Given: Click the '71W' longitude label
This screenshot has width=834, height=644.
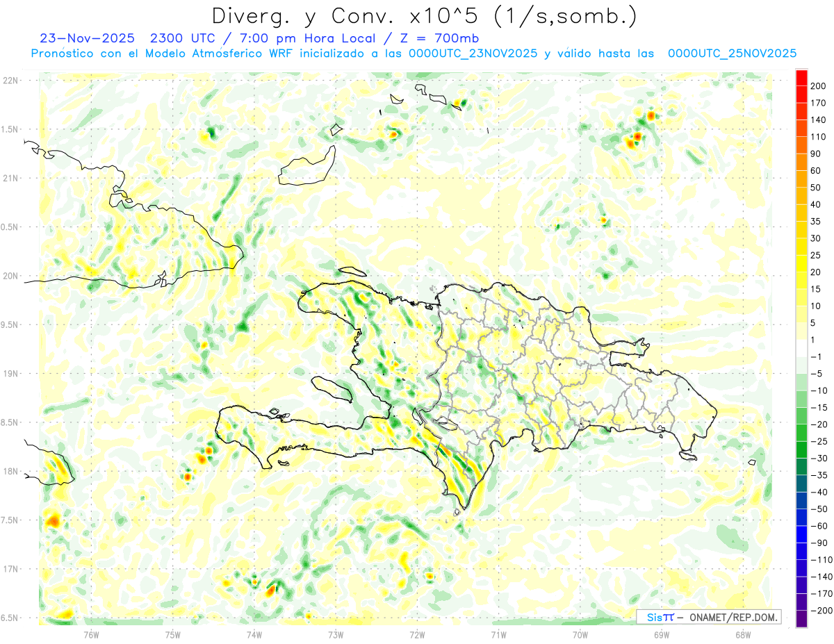Looking at the screenshot, I should point(498,634).
